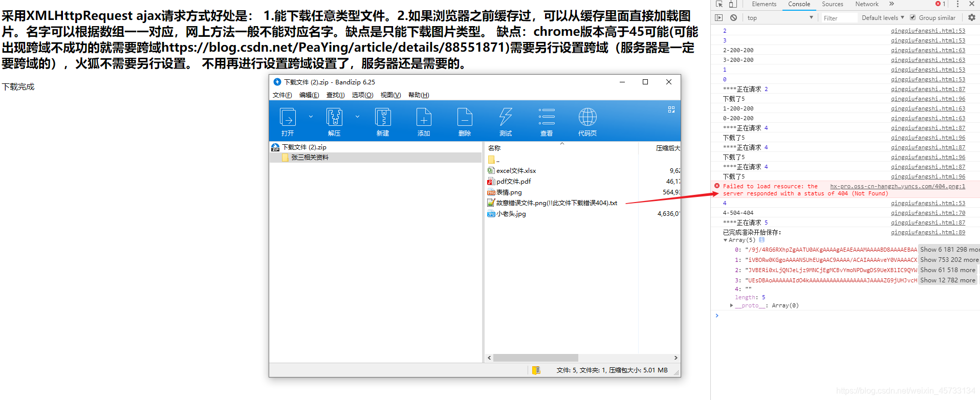The width and height of the screenshot is (980, 400).
Task: Click 'Show 12 782 more' button
Action: (x=948, y=280)
